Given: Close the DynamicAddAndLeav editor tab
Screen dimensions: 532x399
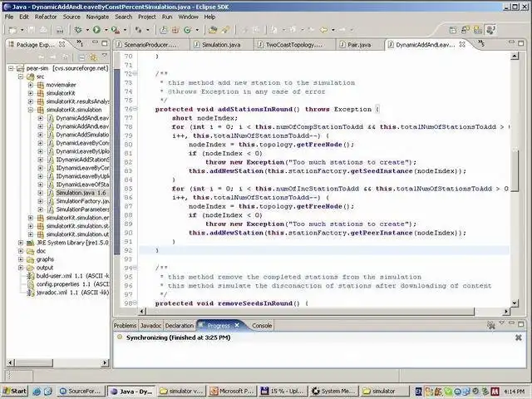Looking at the screenshot, I should coord(462,44).
